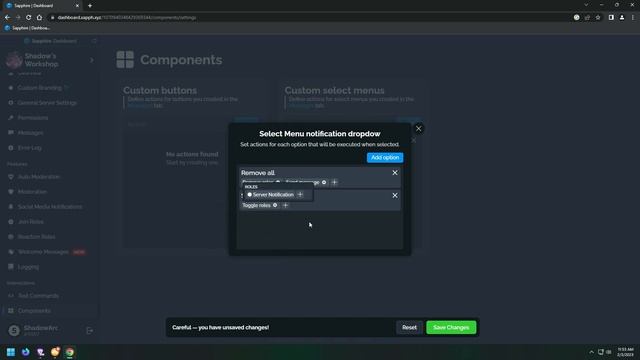Focus the dashboard address bar
The image size is (640, 360).
[310, 18]
